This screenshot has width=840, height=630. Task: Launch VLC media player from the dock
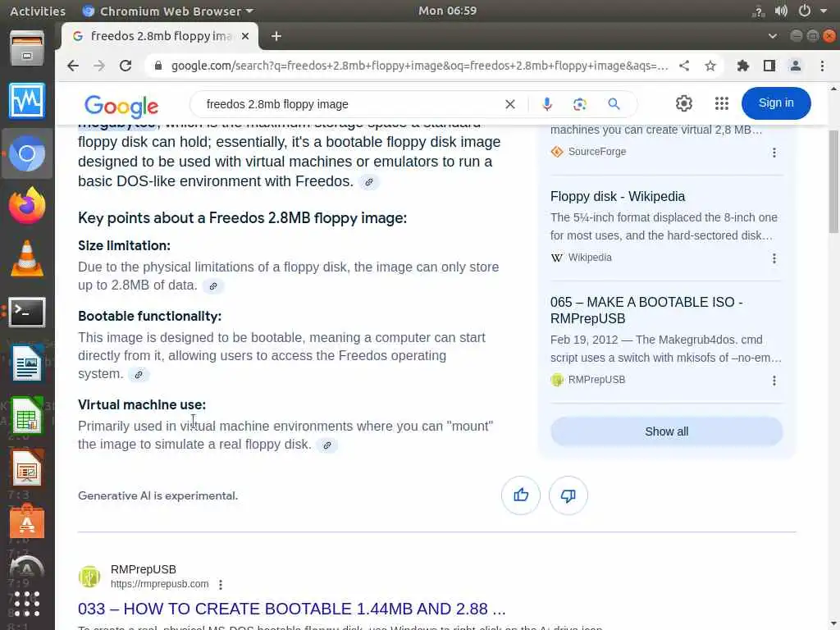pyautogui.click(x=27, y=258)
